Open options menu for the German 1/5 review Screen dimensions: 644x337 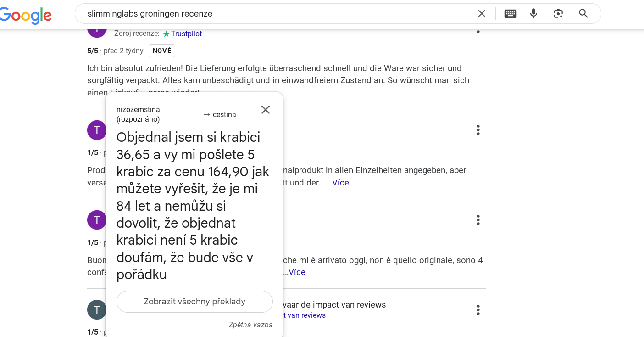(x=478, y=130)
